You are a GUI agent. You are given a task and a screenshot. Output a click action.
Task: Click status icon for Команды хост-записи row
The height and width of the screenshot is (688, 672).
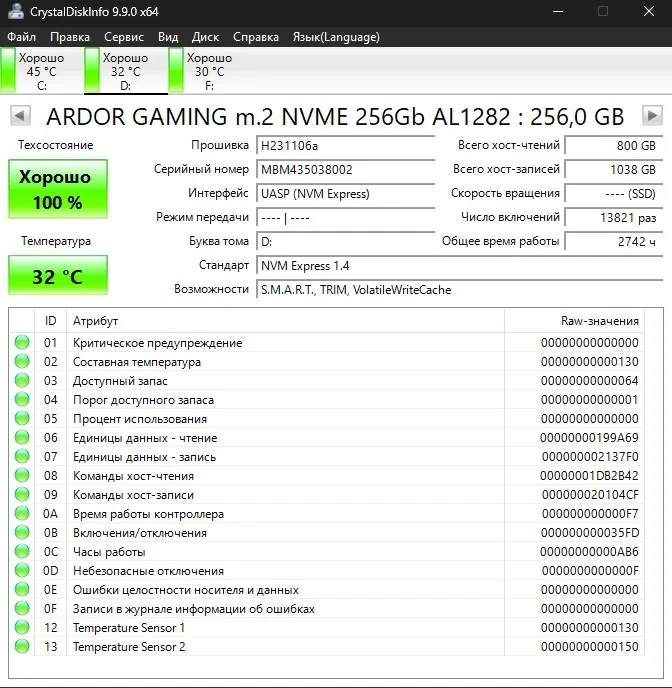(x=22, y=494)
